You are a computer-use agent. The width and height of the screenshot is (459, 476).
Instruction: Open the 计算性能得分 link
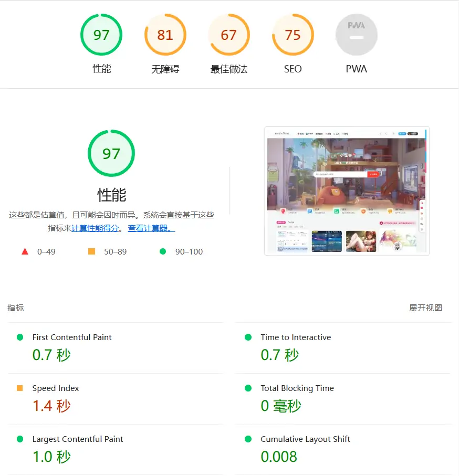pyautogui.click(x=95, y=228)
